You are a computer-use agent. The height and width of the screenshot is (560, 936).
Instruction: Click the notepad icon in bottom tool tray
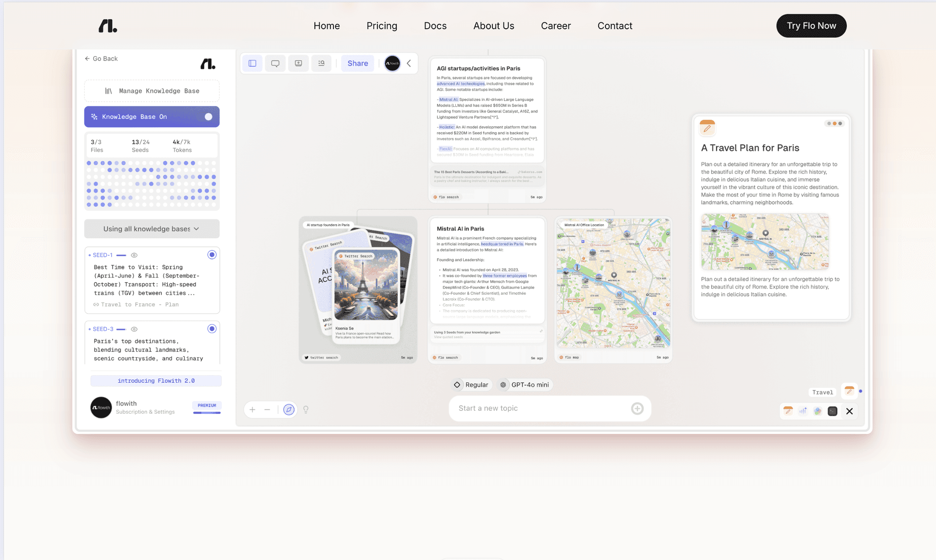point(788,411)
